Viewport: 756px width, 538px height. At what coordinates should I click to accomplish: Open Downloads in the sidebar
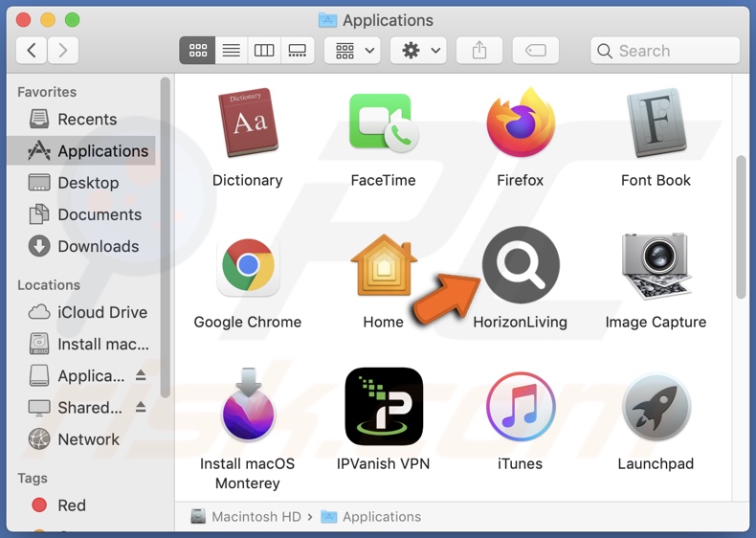81,247
